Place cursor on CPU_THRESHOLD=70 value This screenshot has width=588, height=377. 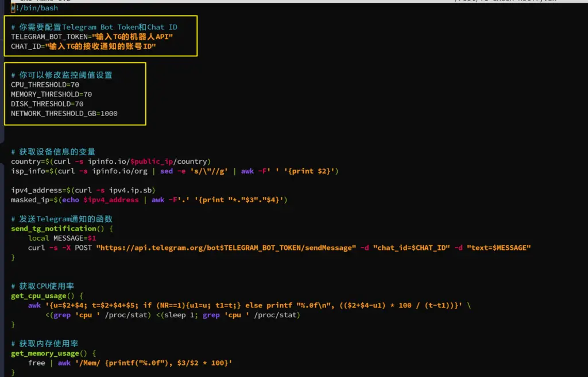pos(75,84)
